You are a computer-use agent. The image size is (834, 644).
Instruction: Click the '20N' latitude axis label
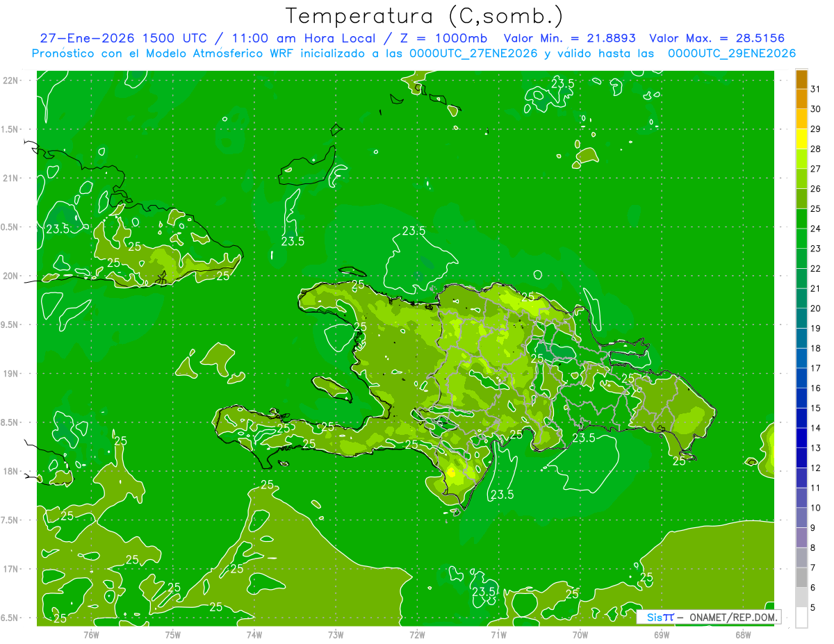click(x=10, y=276)
